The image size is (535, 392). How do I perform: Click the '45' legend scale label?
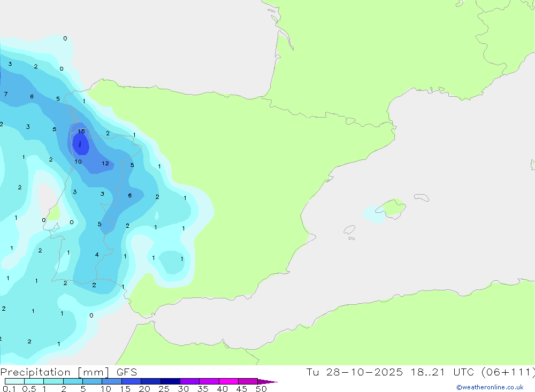[x=242, y=389]
